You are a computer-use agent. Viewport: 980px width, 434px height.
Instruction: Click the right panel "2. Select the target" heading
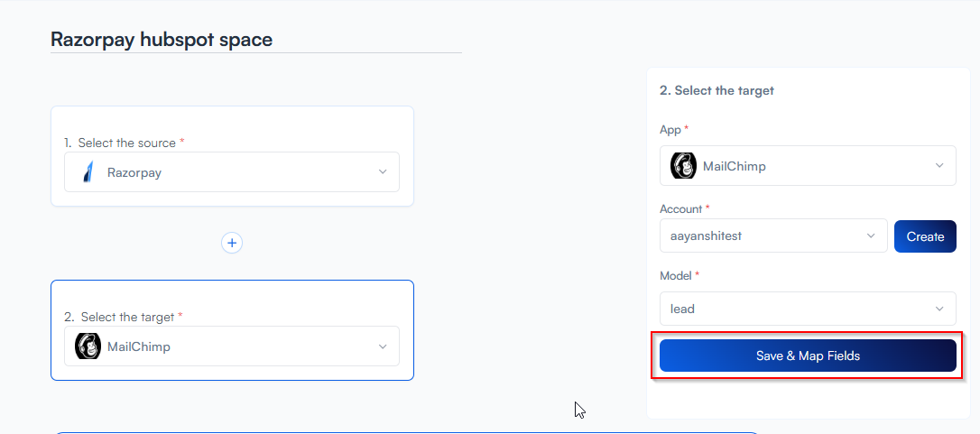point(717,90)
